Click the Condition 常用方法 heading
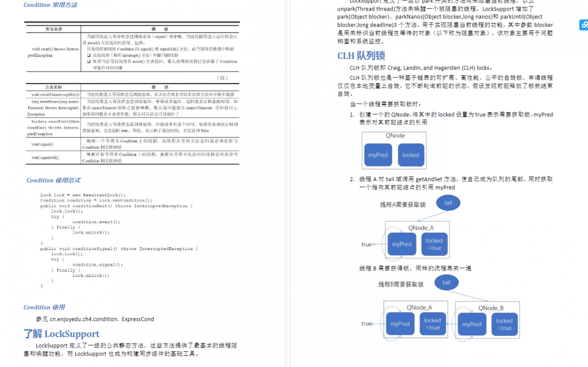588x367 pixels. 51,5
